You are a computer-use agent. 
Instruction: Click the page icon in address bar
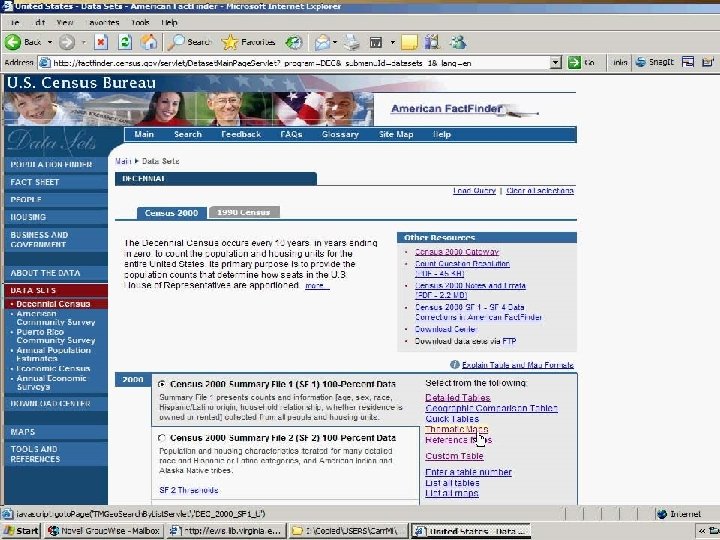point(45,62)
